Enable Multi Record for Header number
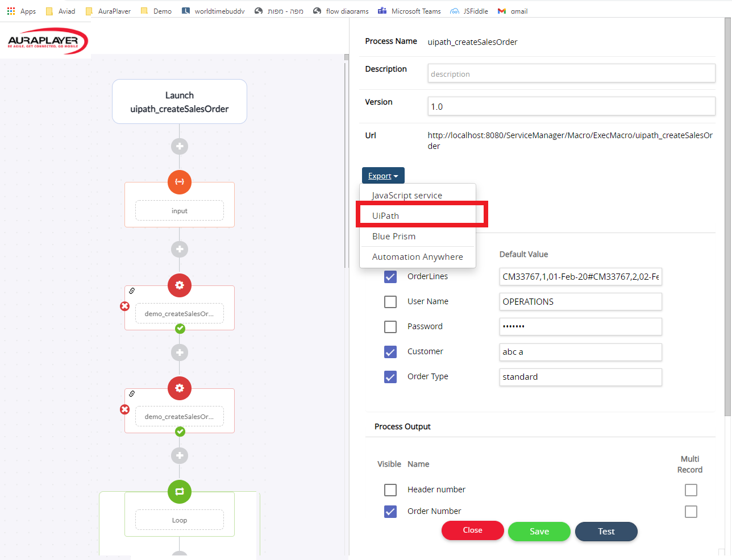732x560 pixels. (x=691, y=490)
